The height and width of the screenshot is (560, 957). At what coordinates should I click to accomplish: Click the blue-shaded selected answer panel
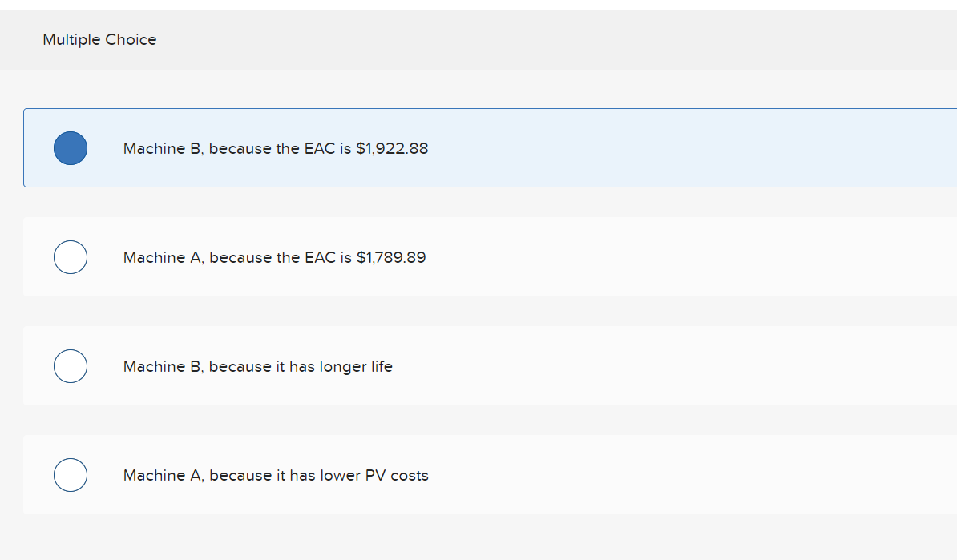coord(481,147)
